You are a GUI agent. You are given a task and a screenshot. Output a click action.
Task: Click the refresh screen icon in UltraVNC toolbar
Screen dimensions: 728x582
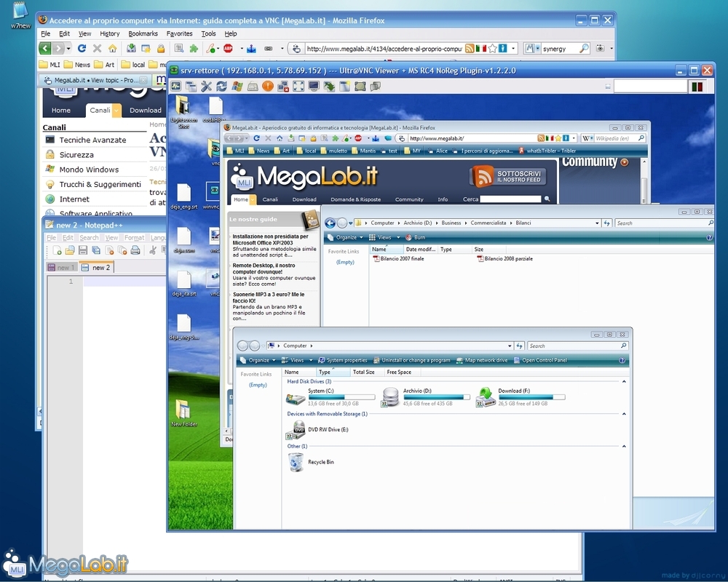[221, 87]
